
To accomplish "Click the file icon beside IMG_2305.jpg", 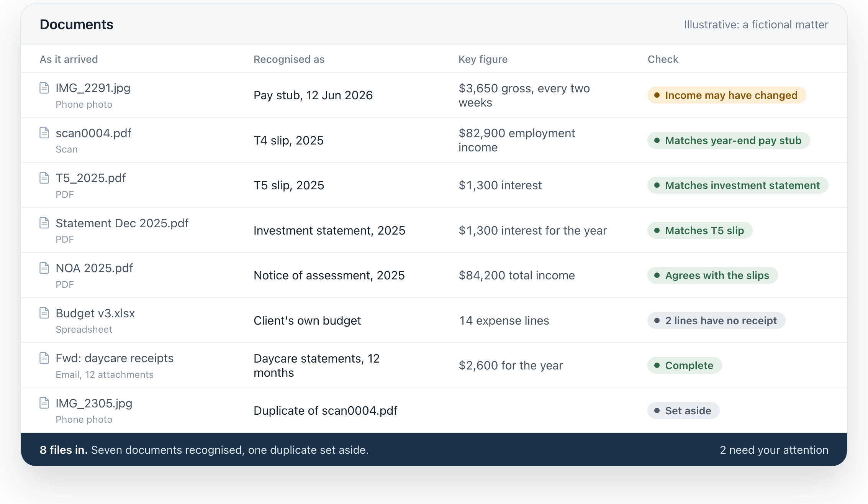I will pos(44,403).
